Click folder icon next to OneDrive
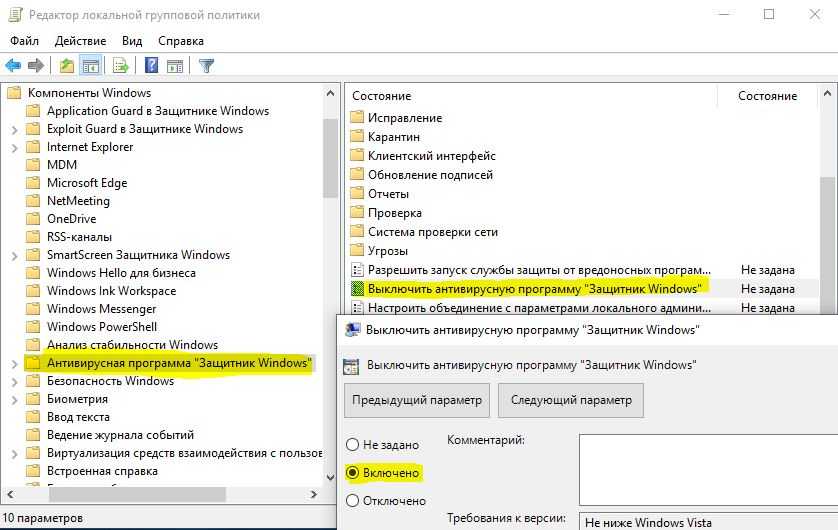The width and height of the screenshot is (838, 530). pos(33,219)
